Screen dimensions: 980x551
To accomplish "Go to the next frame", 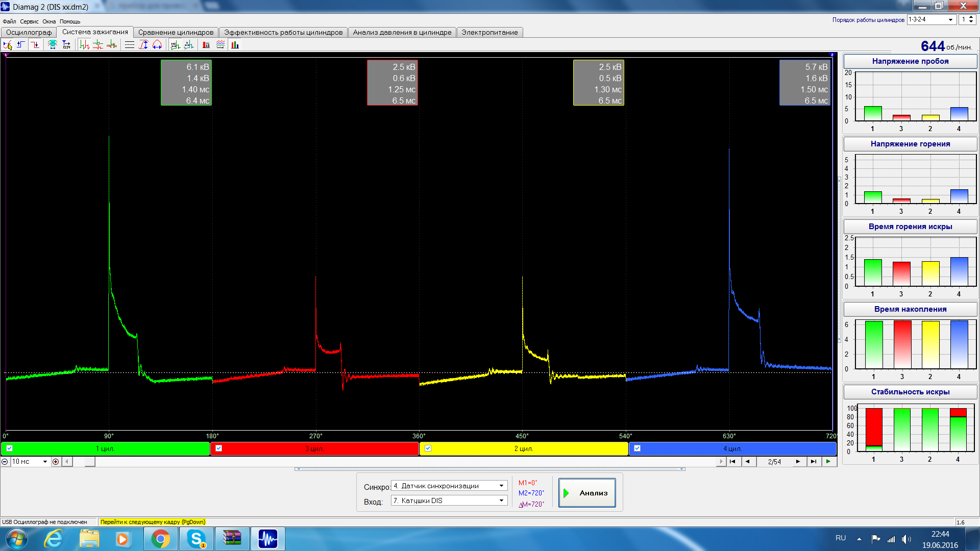I will point(798,462).
